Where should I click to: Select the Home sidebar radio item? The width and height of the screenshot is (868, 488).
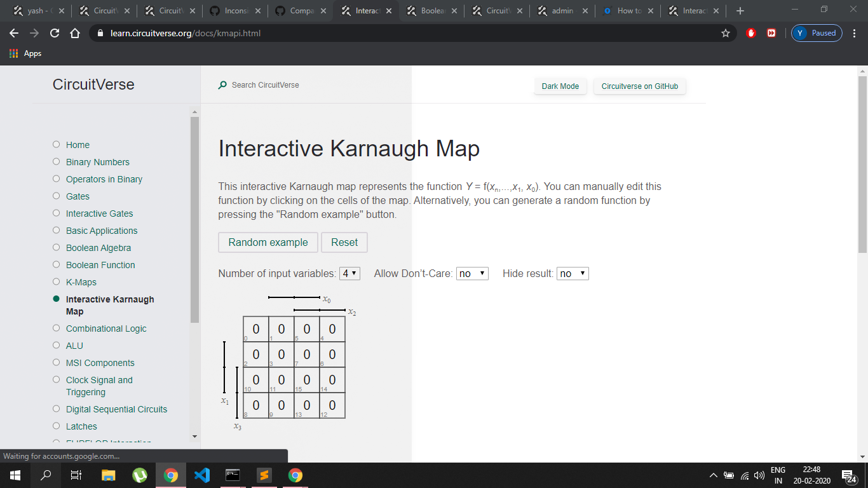coord(57,145)
